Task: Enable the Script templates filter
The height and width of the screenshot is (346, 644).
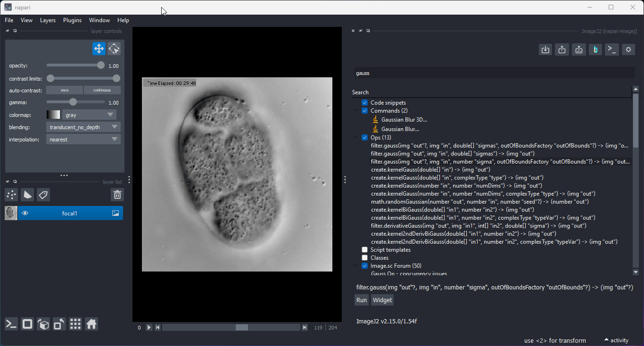Action: tap(364, 249)
